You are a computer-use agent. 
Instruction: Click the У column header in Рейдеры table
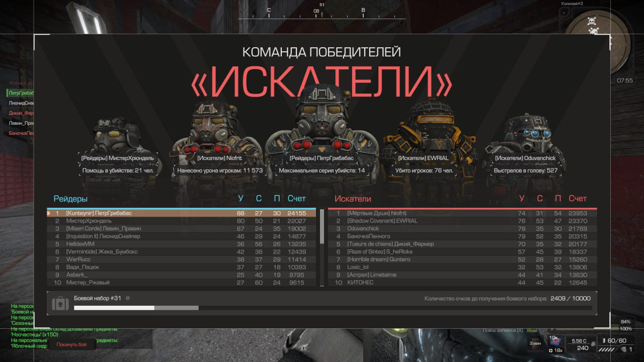pos(240,199)
